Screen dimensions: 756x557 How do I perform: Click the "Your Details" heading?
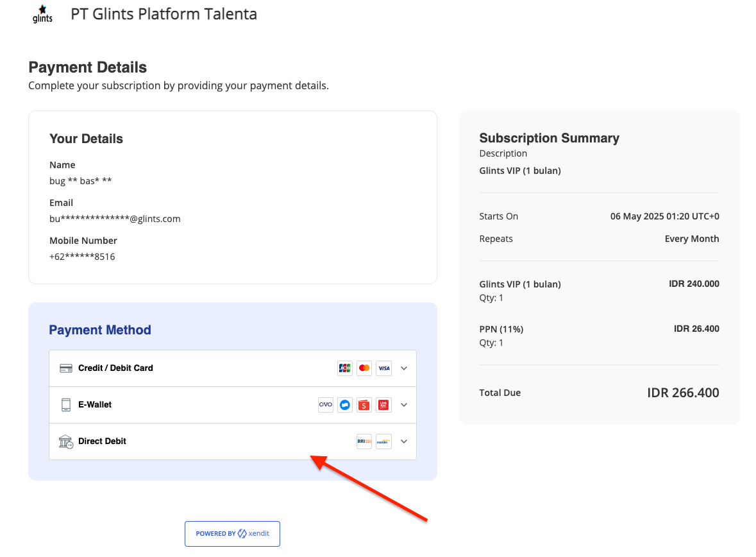tap(87, 139)
